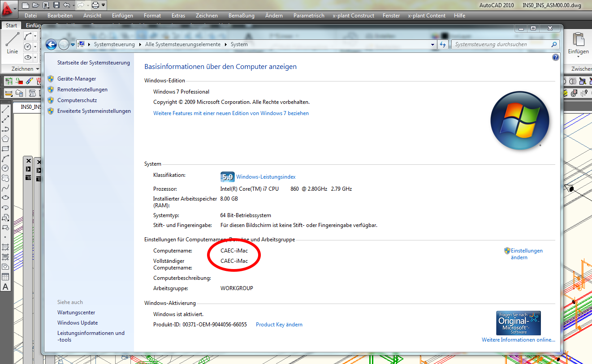Open the quick access toolbar customize dropdown
Viewport: 592px width, 364px height.
[x=104, y=5]
